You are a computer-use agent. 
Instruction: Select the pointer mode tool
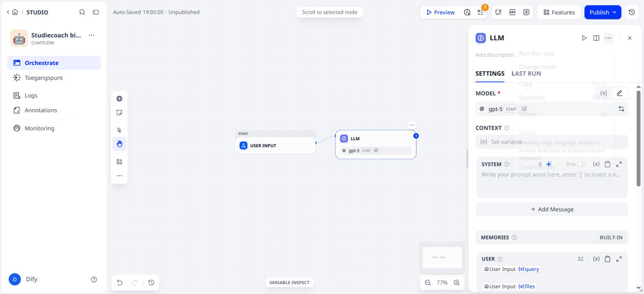click(x=119, y=130)
